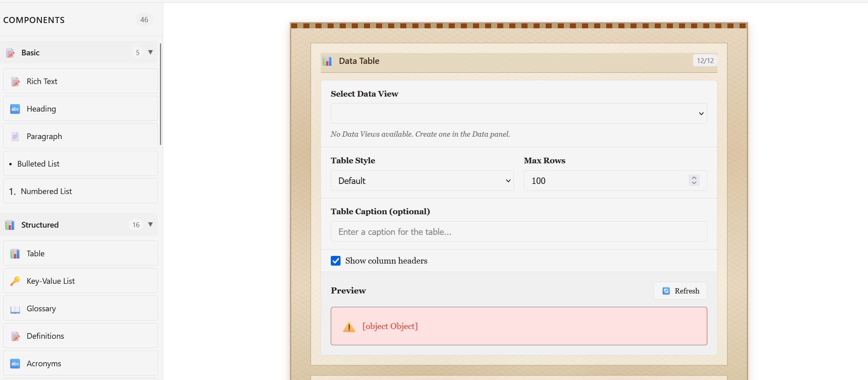Image resolution: width=868 pixels, height=380 pixels.
Task: Open the Select Data View dropdown
Action: (x=519, y=114)
